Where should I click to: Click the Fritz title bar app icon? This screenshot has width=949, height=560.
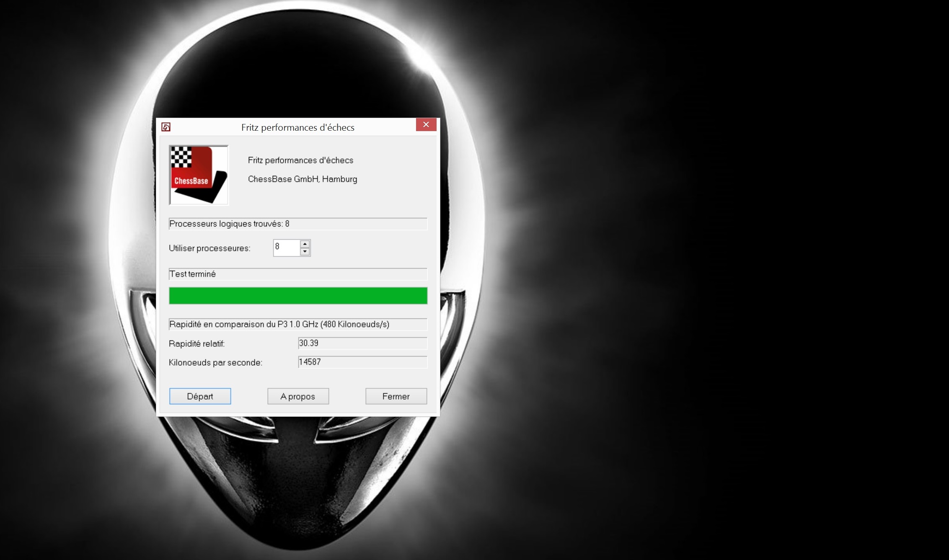click(166, 127)
